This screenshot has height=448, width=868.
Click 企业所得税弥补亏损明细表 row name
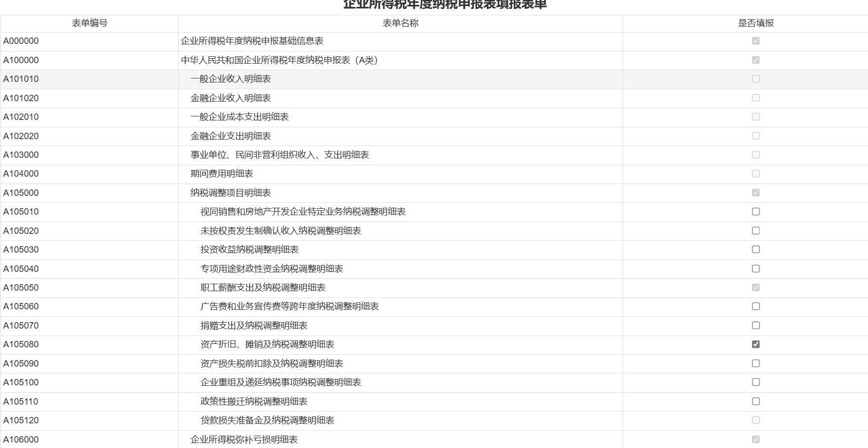click(244, 440)
